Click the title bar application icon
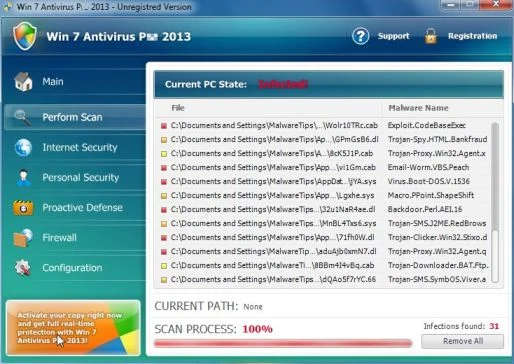The width and height of the screenshot is (514, 364). [7, 7]
